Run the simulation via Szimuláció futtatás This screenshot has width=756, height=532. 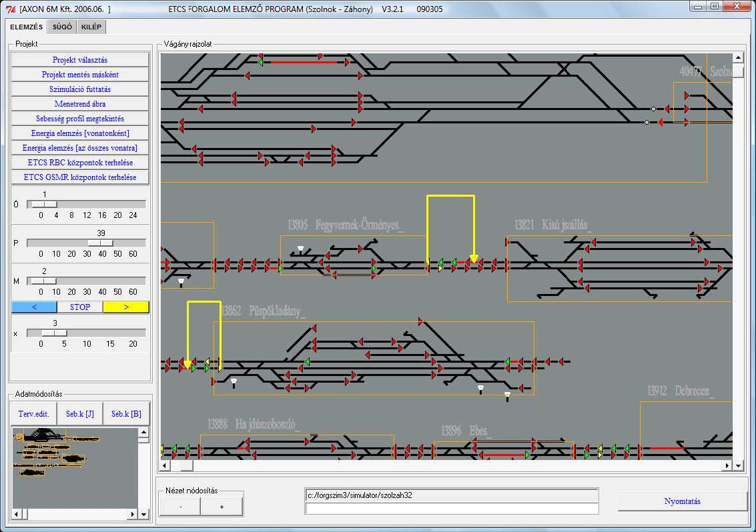[80, 89]
